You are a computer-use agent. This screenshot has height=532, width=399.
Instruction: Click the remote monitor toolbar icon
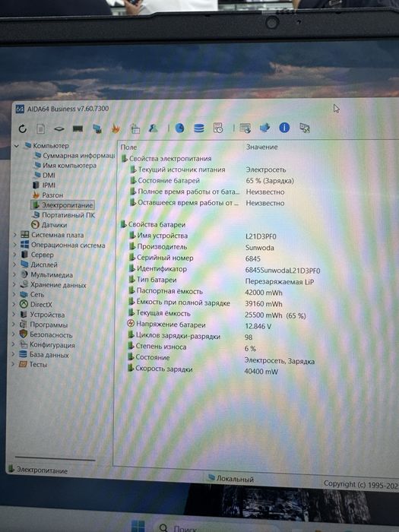point(264,128)
